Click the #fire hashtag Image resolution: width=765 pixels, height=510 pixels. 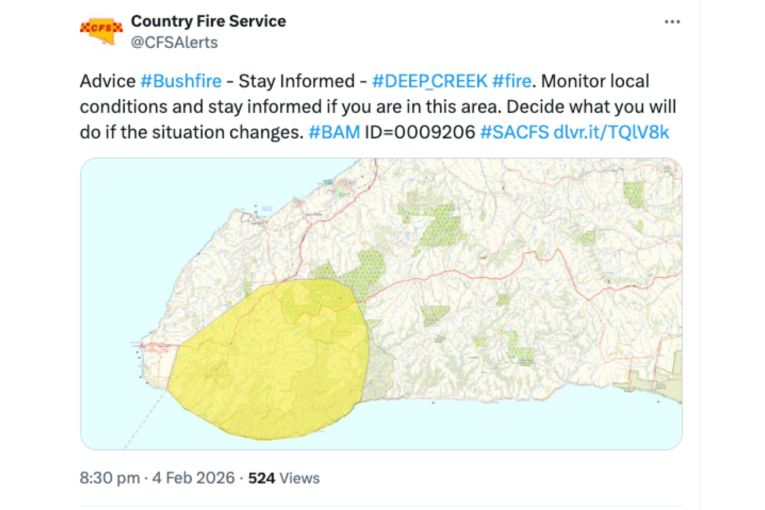pyautogui.click(x=511, y=80)
